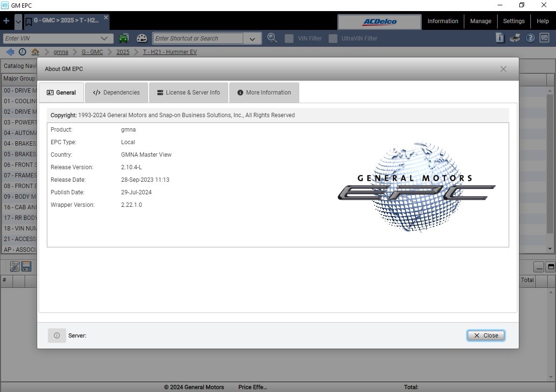Screen dimensions: 556x392
Task: Click the history clock icon
Action: 22,52
